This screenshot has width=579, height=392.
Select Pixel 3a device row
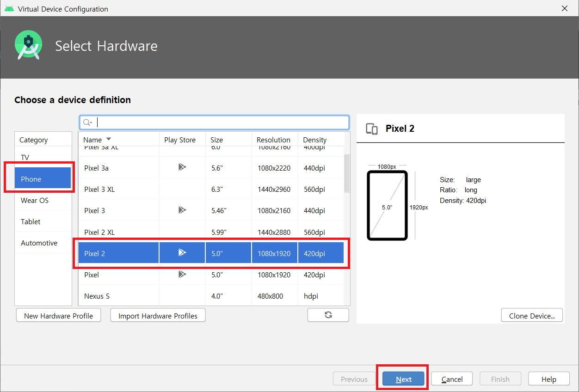tap(211, 168)
